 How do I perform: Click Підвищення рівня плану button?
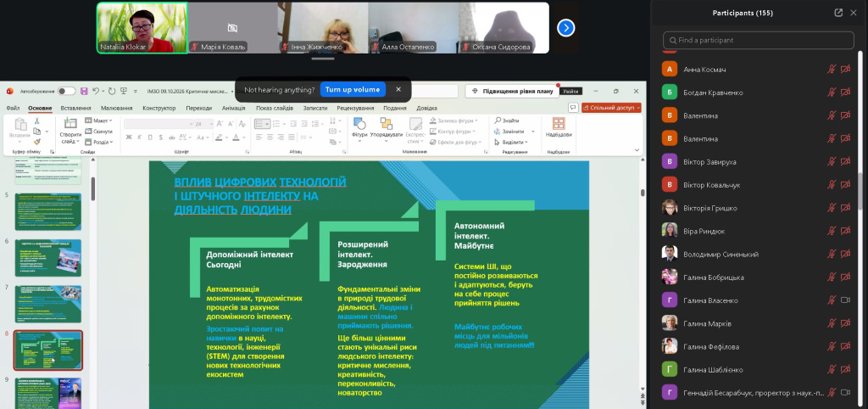(511, 91)
